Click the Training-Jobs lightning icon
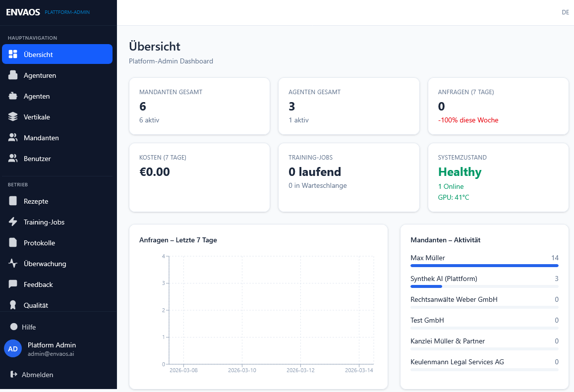Screen dimensions: 574x392 (13, 222)
